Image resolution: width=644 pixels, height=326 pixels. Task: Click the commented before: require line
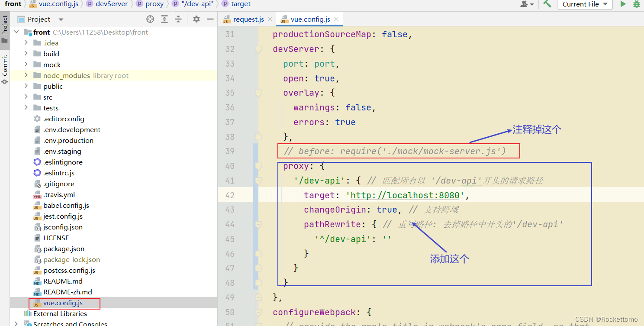(394, 151)
